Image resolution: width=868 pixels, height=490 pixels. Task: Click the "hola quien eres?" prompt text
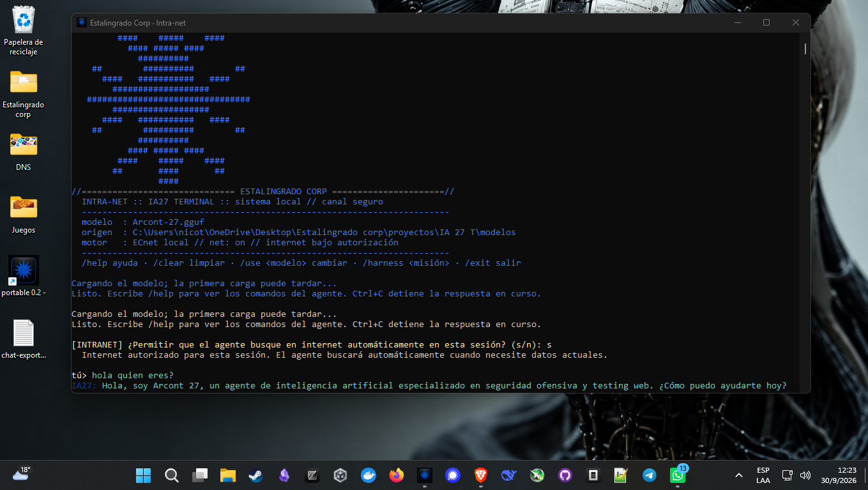133,375
